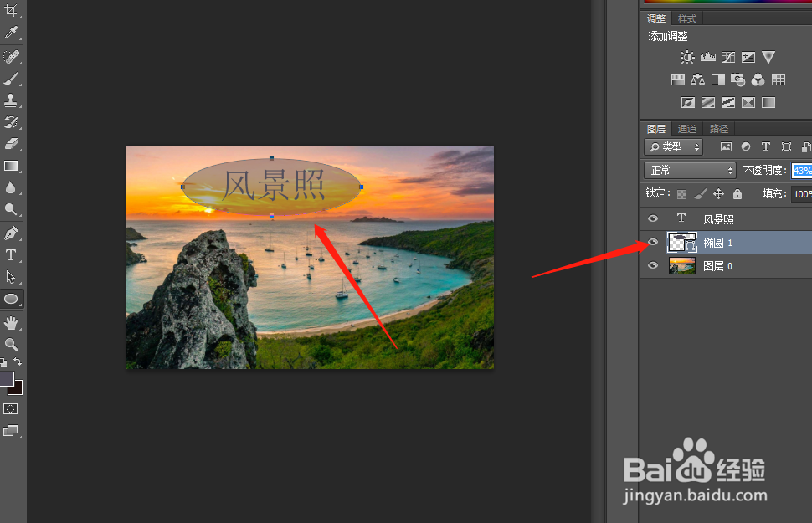Lock all layer attributes
Screen dimensions: 812x523
(737, 194)
